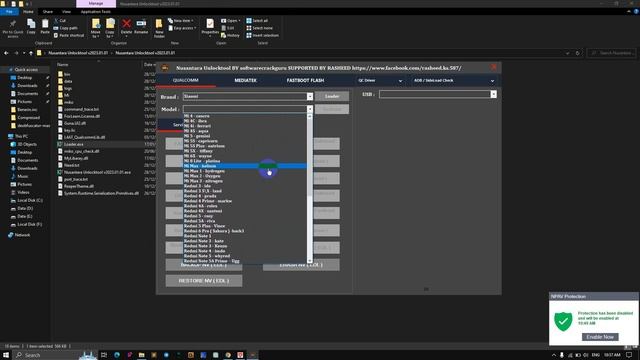Expand New item dropdown in ribbon

(181, 20)
